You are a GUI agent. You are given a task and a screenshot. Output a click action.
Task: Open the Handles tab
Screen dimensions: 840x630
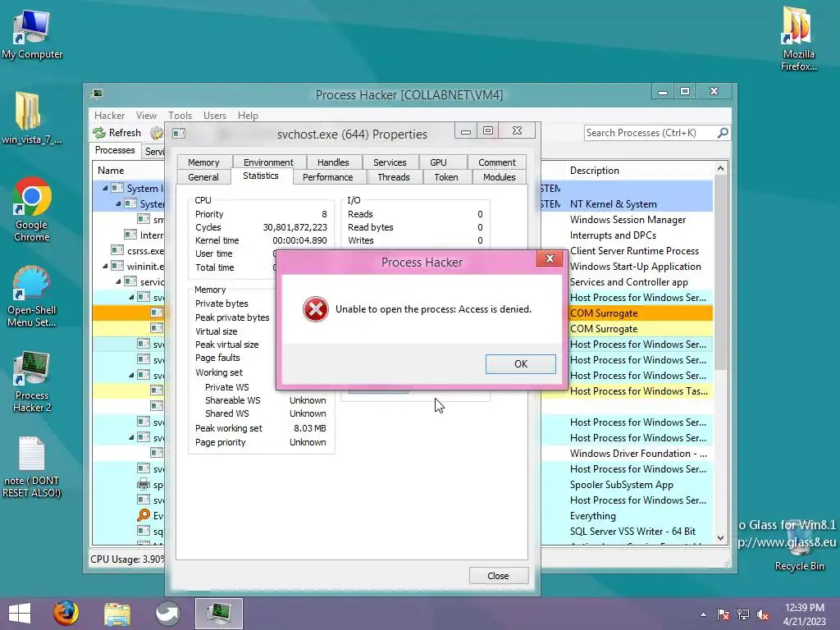coord(333,162)
